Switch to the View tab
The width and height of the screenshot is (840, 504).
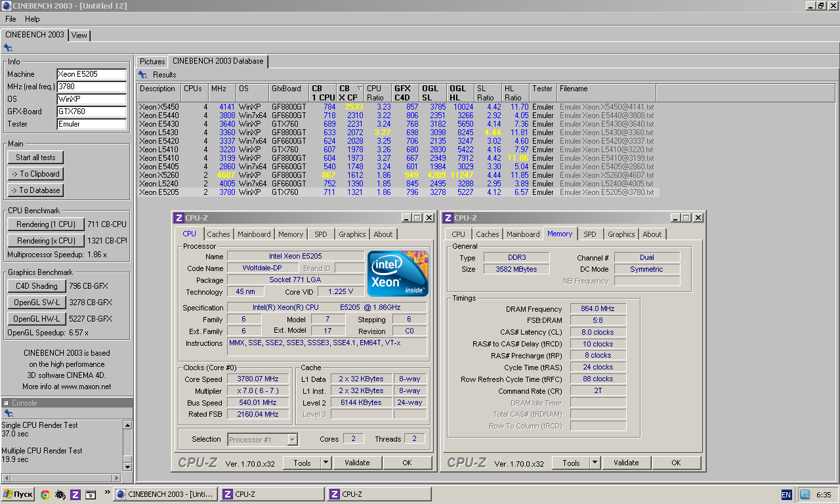point(79,35)
